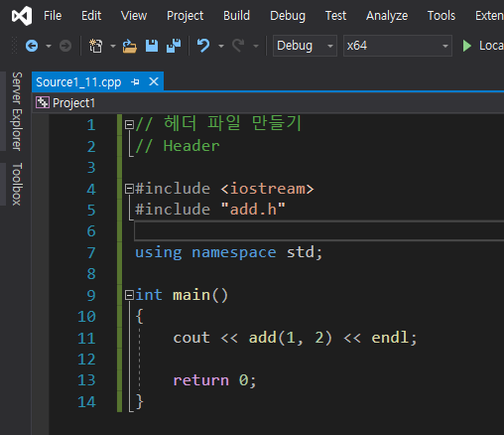Click the Save All icon
Image resolution: width=504 pixels, height=435 pixels.
coord(174,46)
